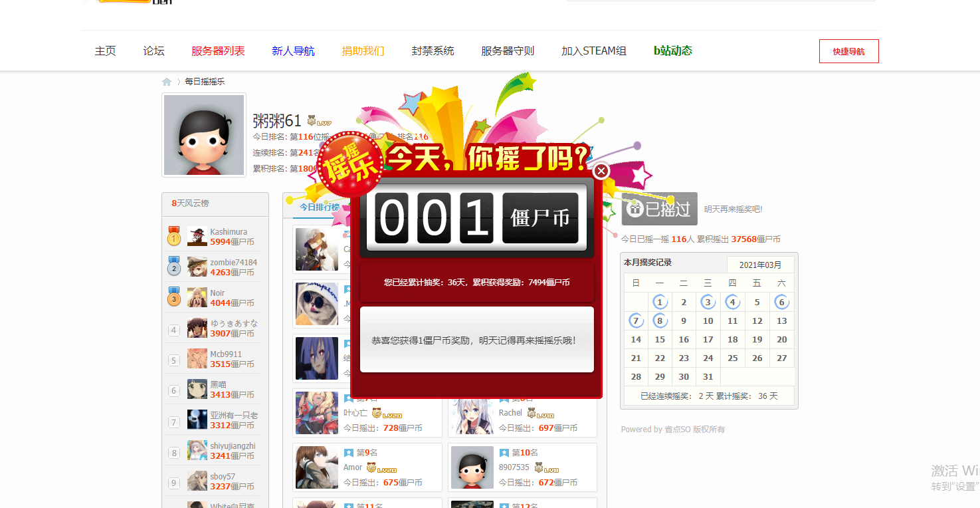Open the b站动态 link

pos(672,51)
